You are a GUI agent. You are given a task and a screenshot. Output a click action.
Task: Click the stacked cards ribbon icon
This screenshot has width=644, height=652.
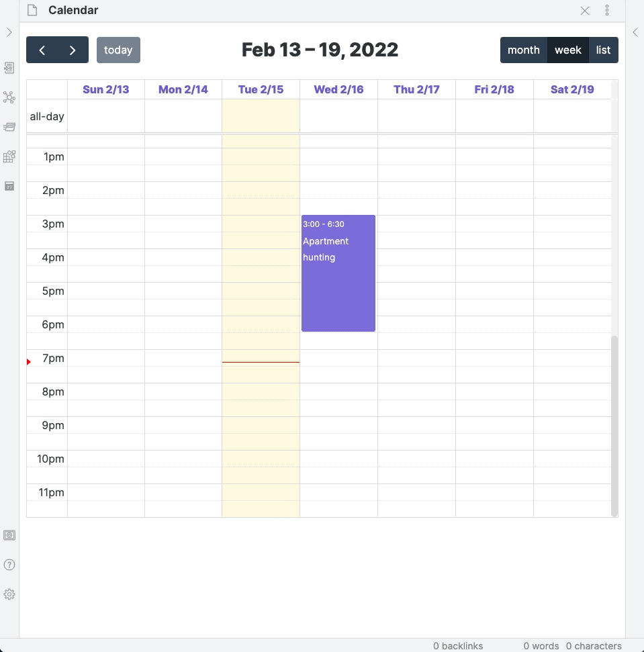click(x=9, y=127)
